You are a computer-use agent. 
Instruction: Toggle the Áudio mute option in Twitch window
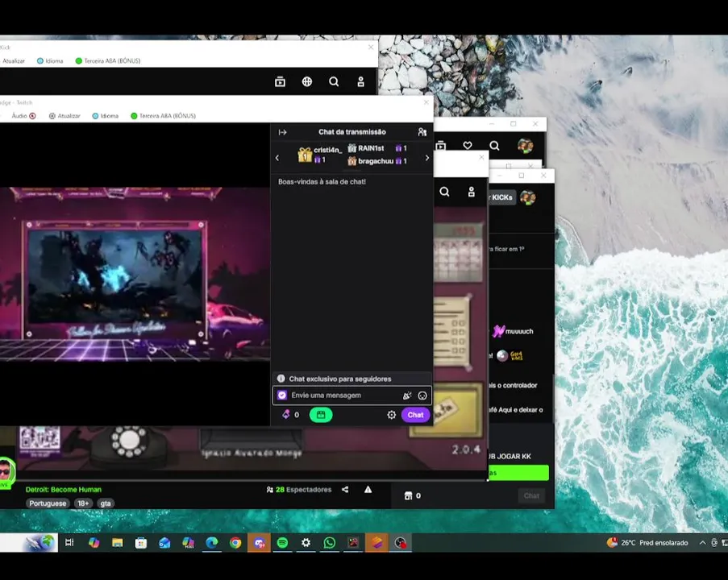tap(23, 116)
